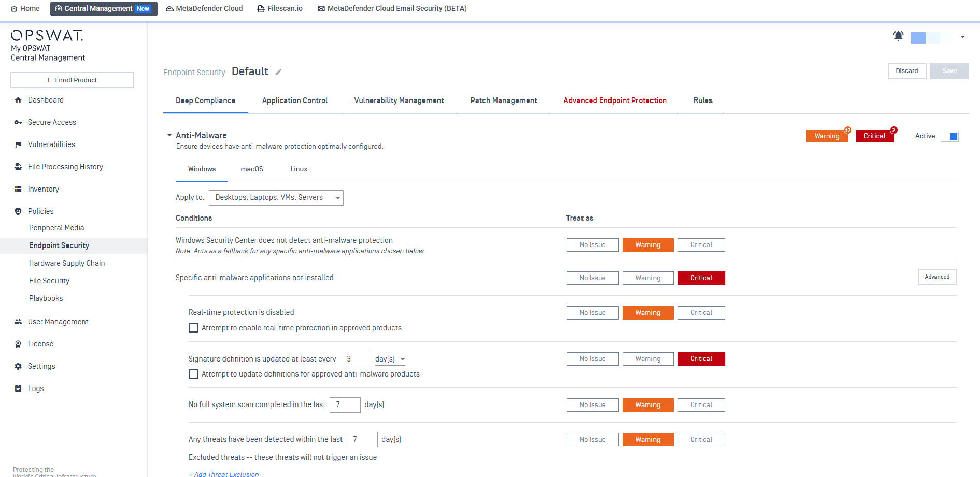980x477 pixels.
Task: Click the notification bell icon
Action: click(x=898, y=36)
